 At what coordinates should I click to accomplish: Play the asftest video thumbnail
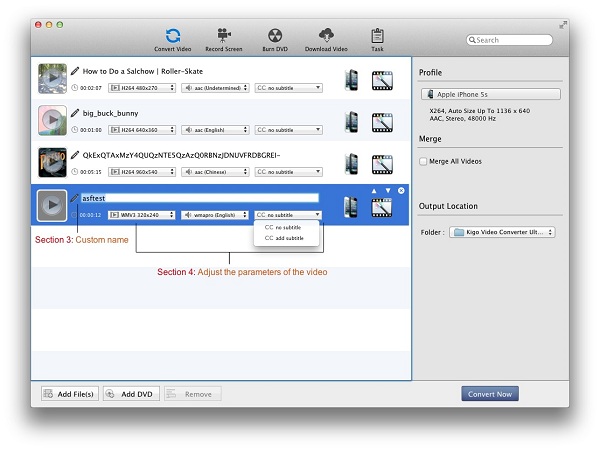[x=52, y=205]
